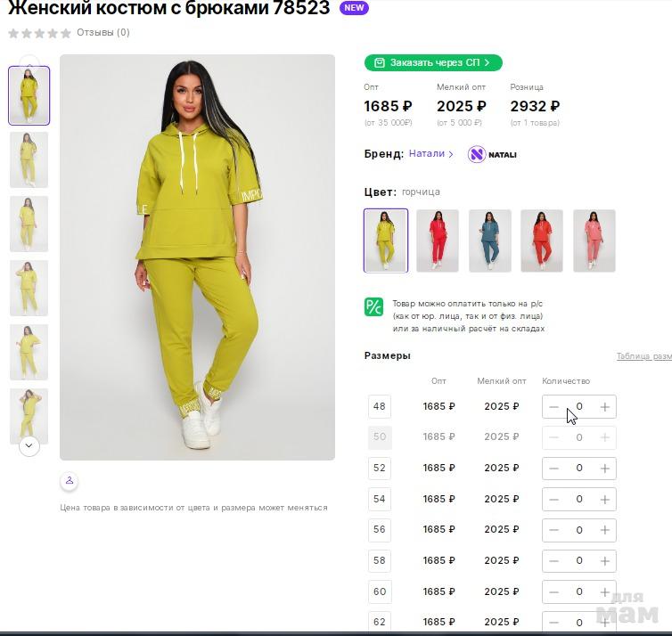
Task: Click plus icon for size 56 quantity
Action: coord(605,530)
